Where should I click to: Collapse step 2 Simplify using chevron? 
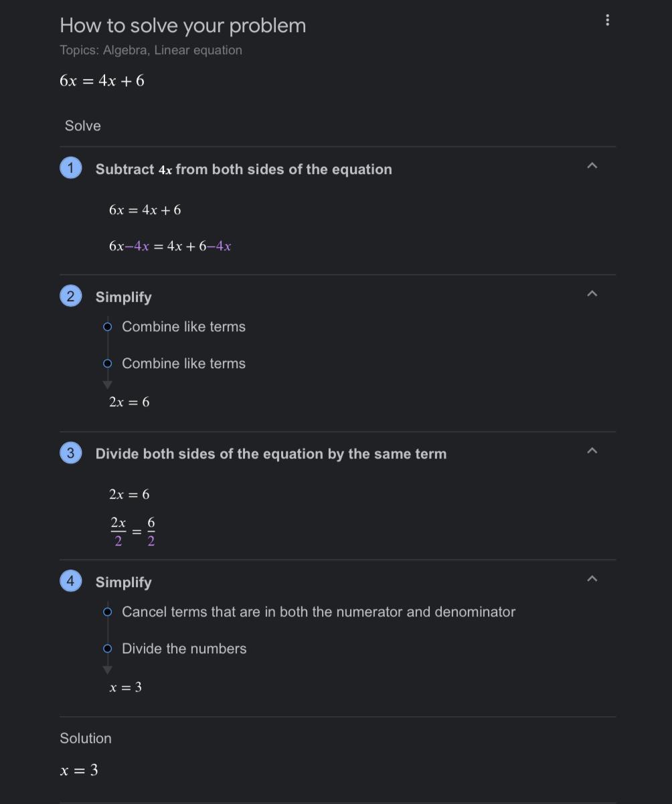[592, 293]
